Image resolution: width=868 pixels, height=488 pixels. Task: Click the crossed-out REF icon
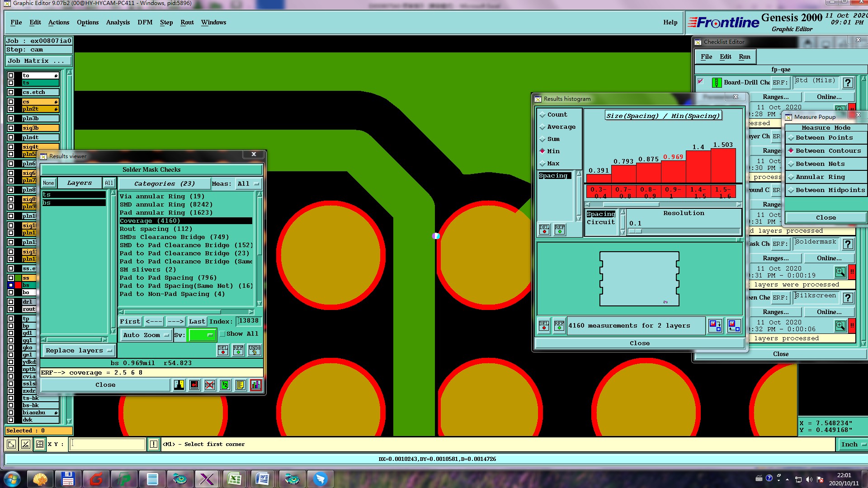click(x=210, y=385)
